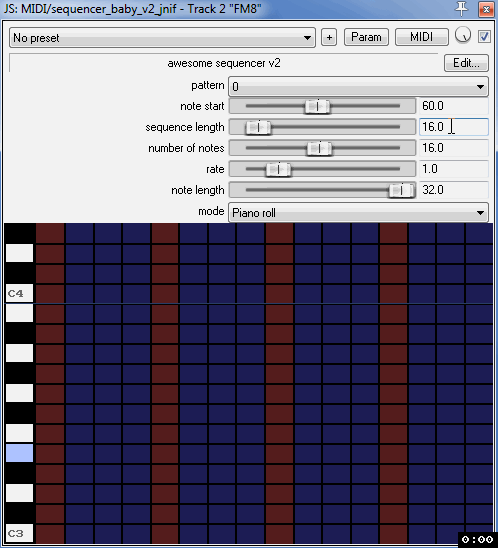Click the number of notes value 16.0
Image resolution: width=498 pixels, height=548 pixels.
coord(453,148)
